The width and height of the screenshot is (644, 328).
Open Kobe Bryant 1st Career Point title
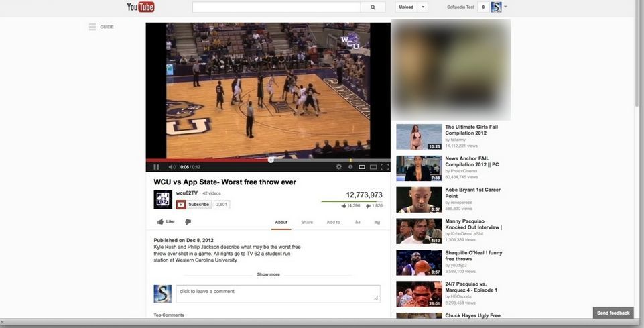click(472, 193)
